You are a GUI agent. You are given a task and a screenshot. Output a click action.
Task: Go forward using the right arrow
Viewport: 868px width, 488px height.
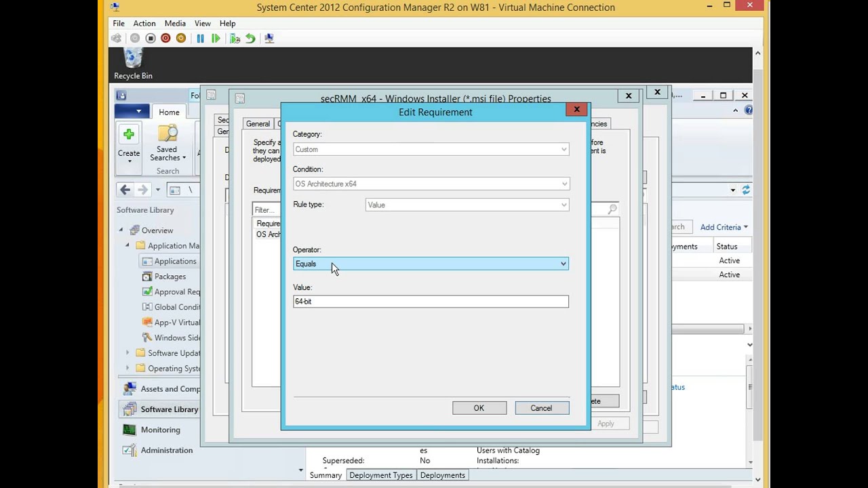(142, 190)
